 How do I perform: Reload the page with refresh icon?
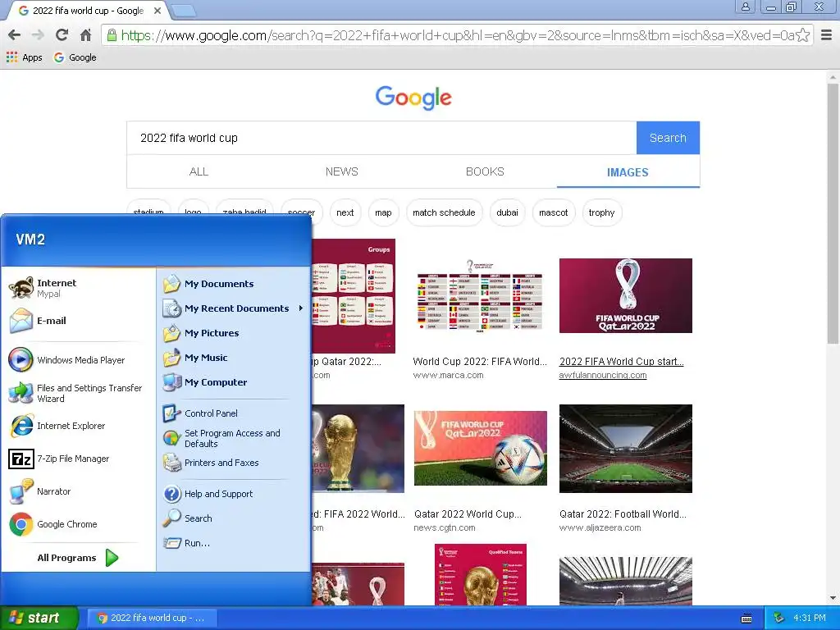coord(62,35)
